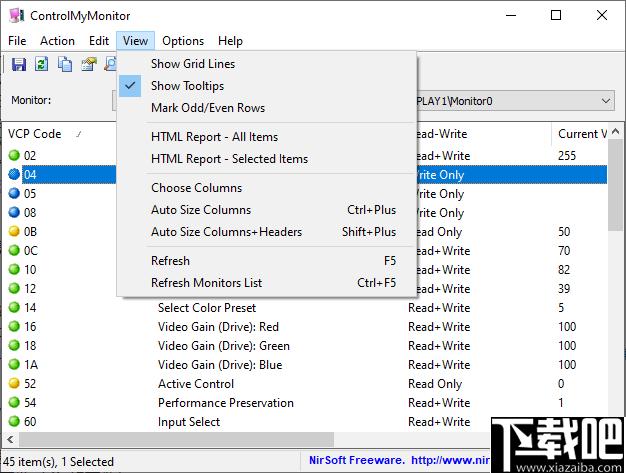Click the green status dot for VCP 1A
Image resolution: width=626 pixels, height=473 pixels.
click(14, 364)
